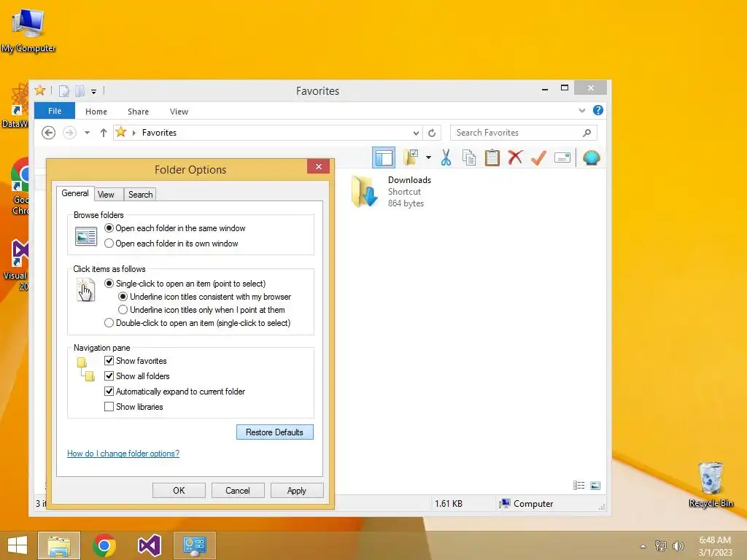The image size is (747, 560).
Task: Open the Share ribbon tab
Action: tap(138, 112)
